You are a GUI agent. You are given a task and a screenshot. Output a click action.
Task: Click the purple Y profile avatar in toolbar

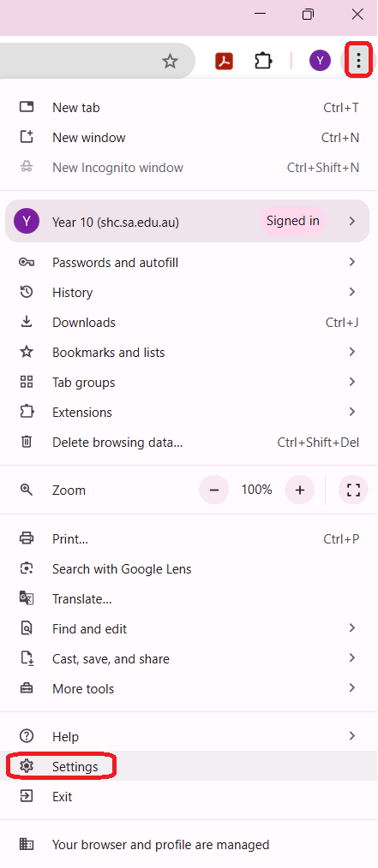pyautogui.click(x=320, y=60)
